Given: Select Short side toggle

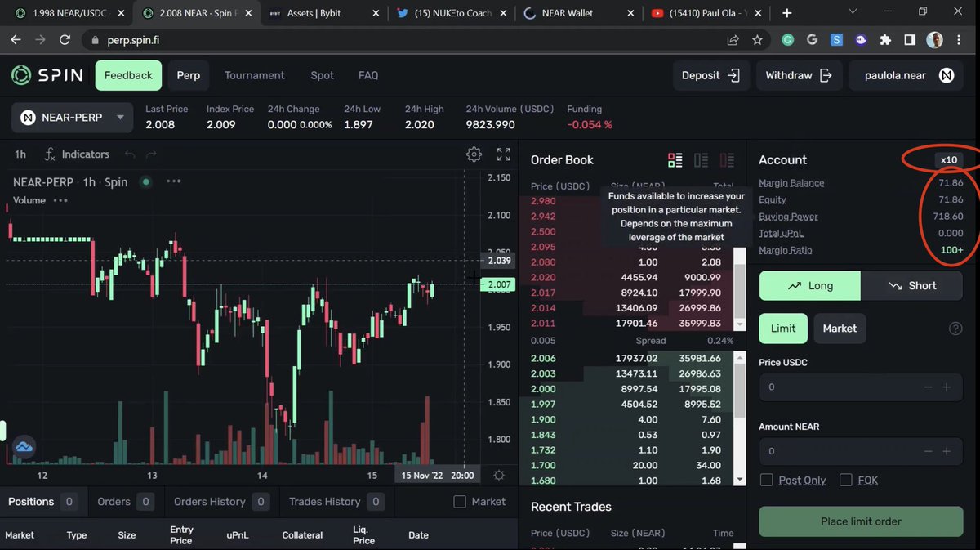Looking at the screenshot, I should click(x=912, y=285).
